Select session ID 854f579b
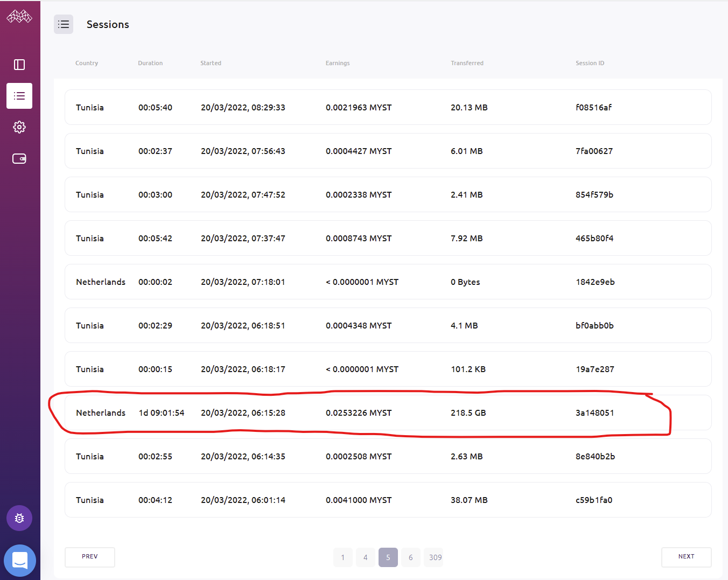 tap(594, 194)
